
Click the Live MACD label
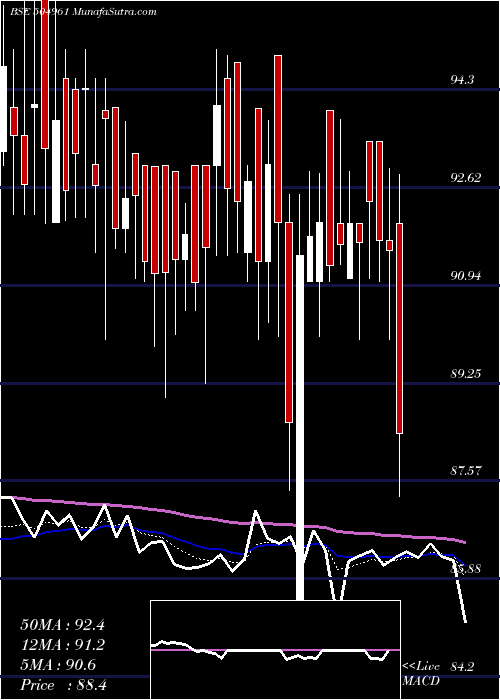coord(421,674)
